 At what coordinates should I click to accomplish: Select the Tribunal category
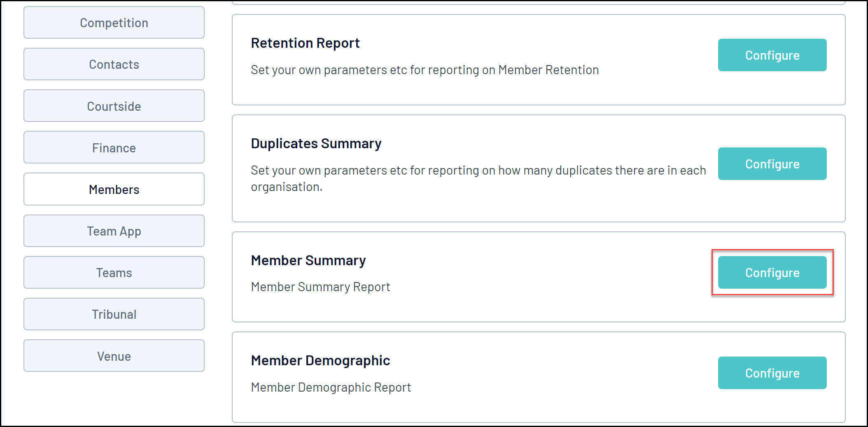[x=114, y=314]
